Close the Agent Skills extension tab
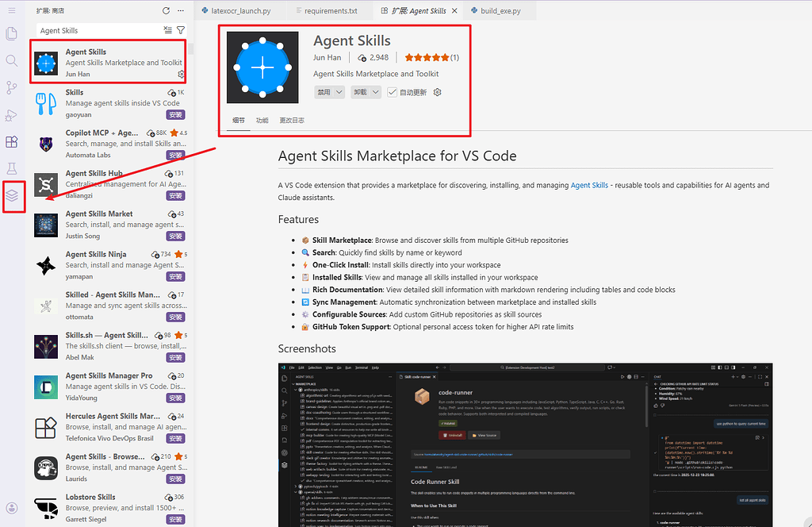 point(454,10)
